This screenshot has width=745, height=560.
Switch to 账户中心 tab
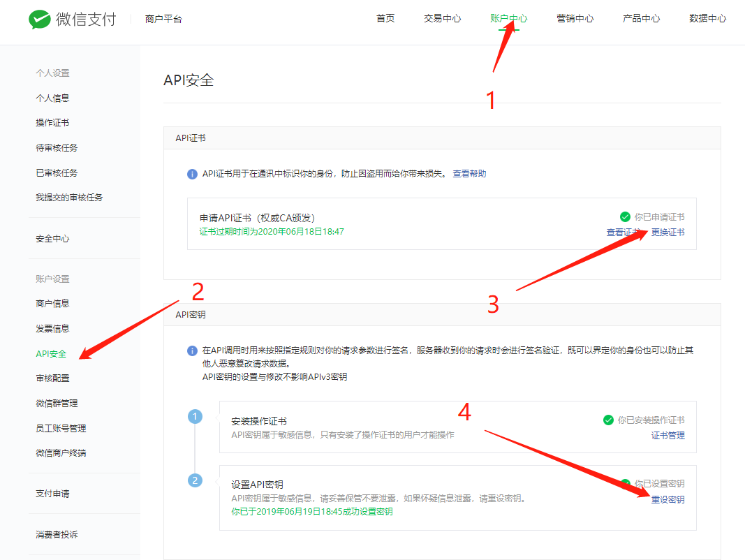click(x=509, y=19)
